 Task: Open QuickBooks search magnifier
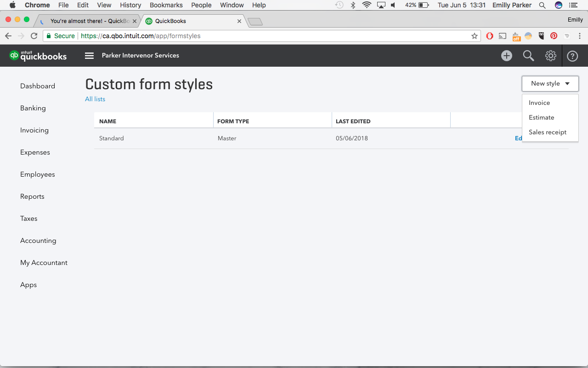pos(528,55)
